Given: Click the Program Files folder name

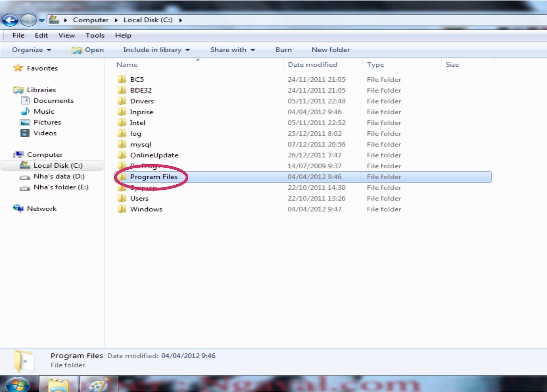Looking at the screenshot, I should coord(154,177).
